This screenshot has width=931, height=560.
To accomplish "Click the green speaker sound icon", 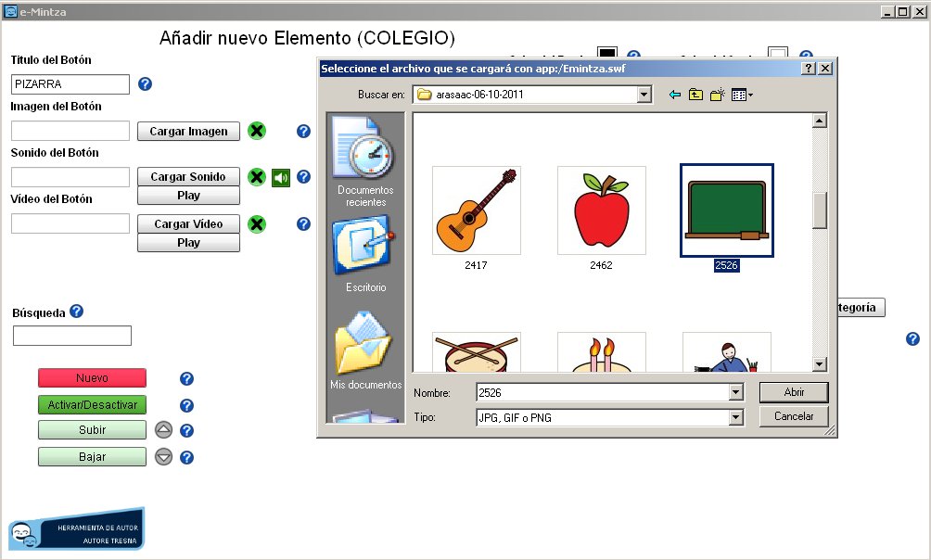I will pyautogui.click(x=281, y=177).
